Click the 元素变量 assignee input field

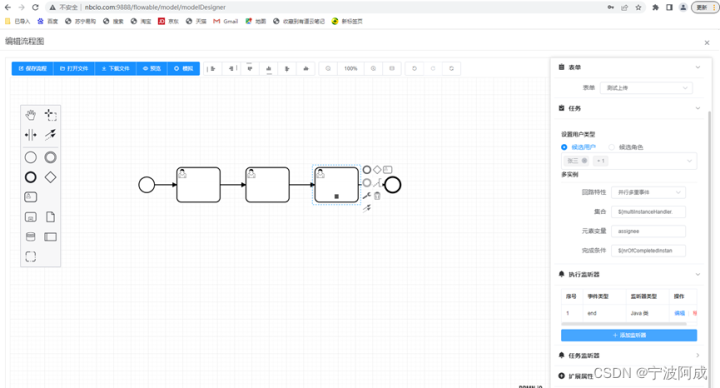(648, 231)
